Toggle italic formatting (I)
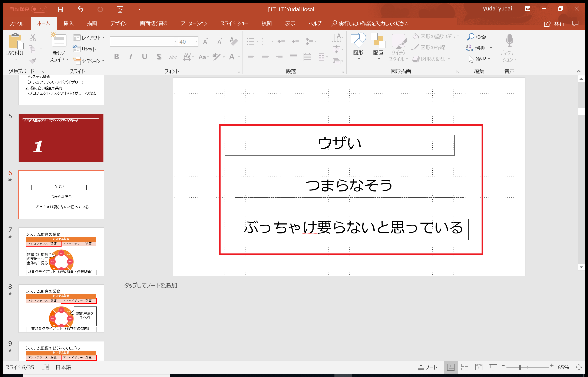588x377 pixels. coord(131,57)
